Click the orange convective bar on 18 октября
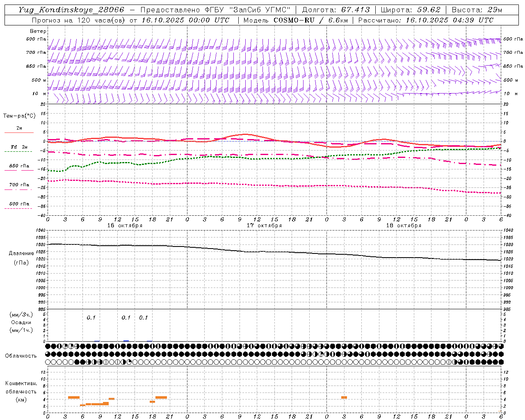 pyautogui.click(x=344, y=397)
